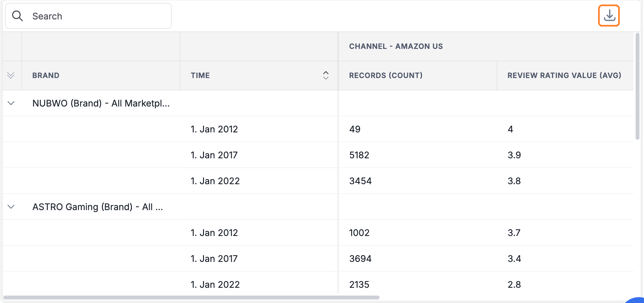Click the records count 49
644x303 pixels.
pos(355,129)
